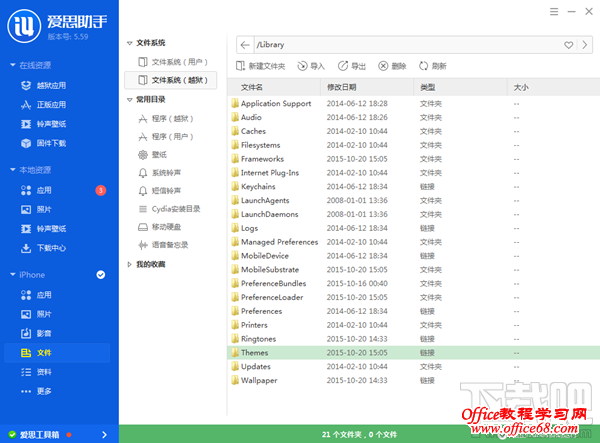Collapse the 常用目录 tree group
The image size is (600, 443).
click(129, 100)
